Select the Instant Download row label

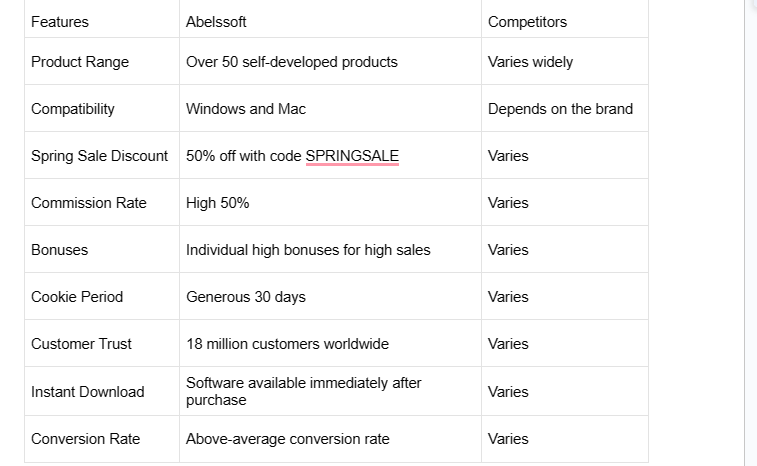click(102, 391)
